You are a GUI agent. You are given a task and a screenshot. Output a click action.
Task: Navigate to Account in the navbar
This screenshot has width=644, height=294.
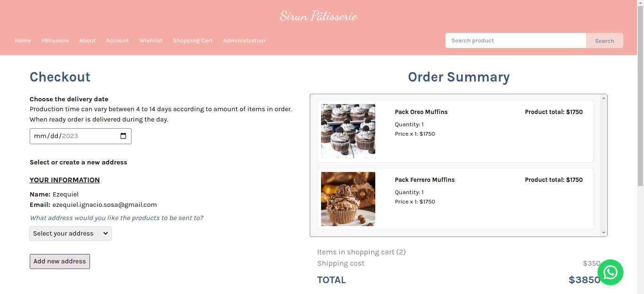(x=117, y=41)
